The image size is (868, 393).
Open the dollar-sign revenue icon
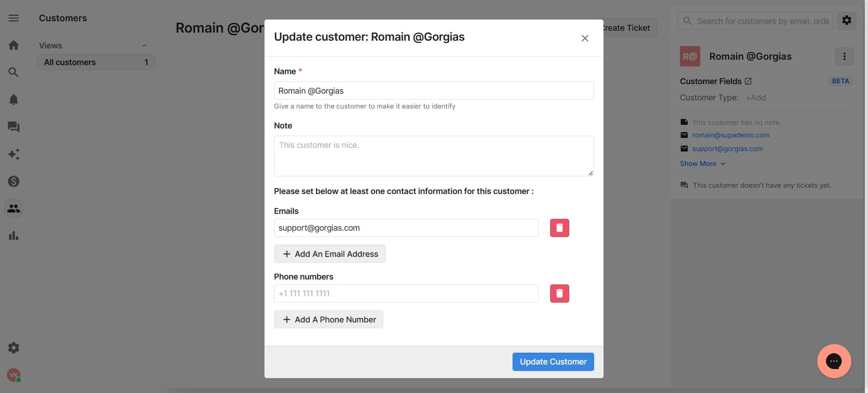[14, 181]
